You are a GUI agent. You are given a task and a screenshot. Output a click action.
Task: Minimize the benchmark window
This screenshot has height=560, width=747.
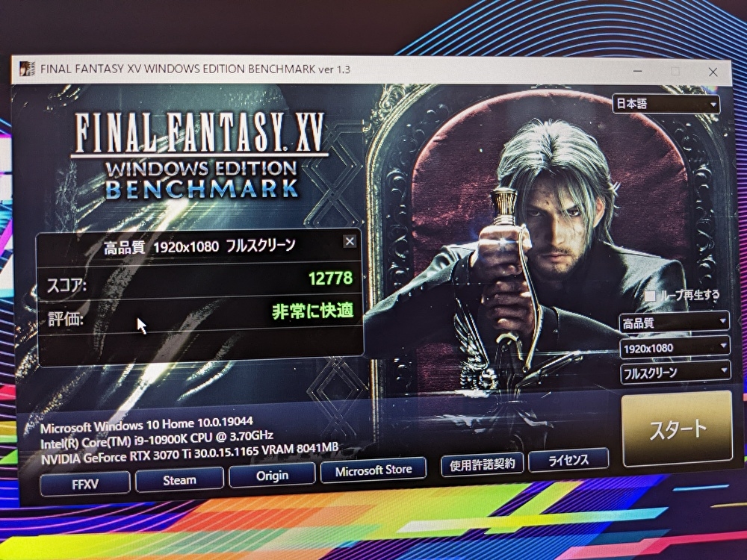(638, 72)
